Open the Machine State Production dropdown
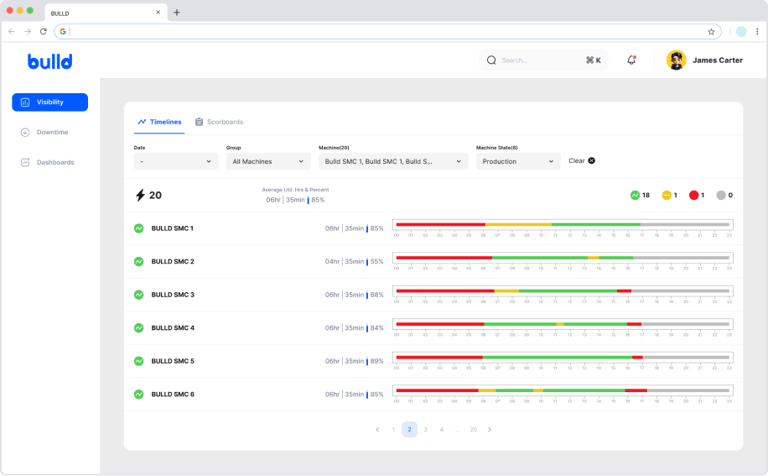Screen dimensions: 768x476 click(x=518, y=162)
